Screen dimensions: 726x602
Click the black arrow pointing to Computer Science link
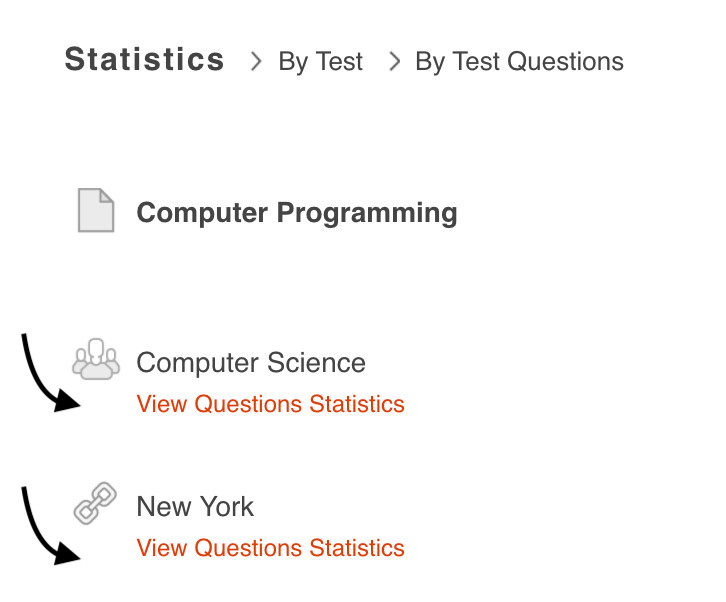point(47,377)
